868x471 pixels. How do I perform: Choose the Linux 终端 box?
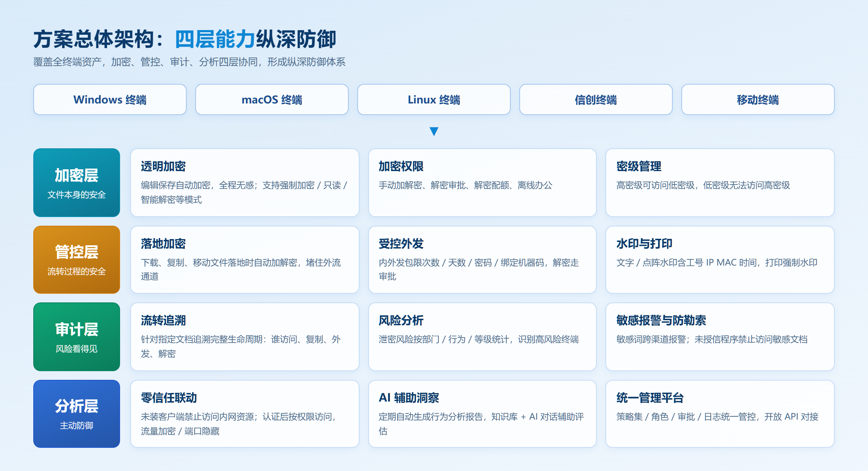434,99
